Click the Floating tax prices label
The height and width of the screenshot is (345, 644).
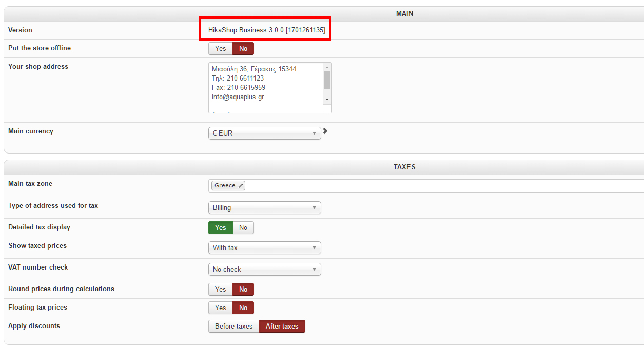coord(37,307)
